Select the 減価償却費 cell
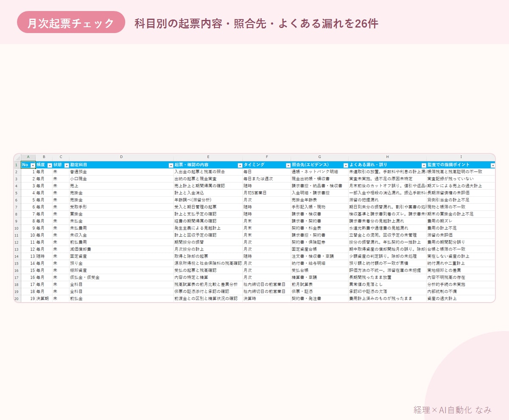Viewport: 509px width, 420px height. click(121, 249)
